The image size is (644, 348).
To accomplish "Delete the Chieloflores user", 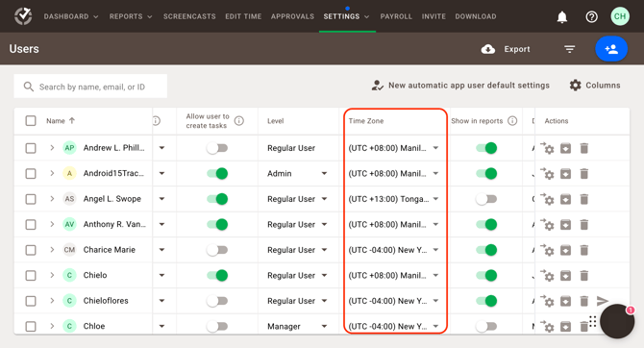I will (584, 301).
